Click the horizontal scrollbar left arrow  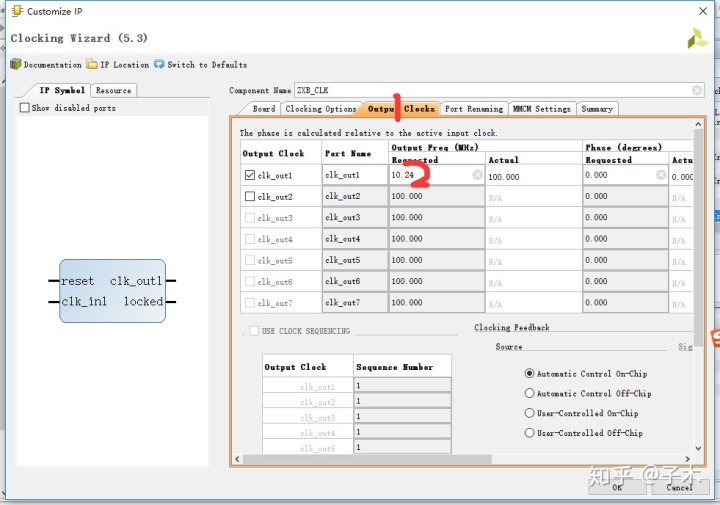click(237, 459)
